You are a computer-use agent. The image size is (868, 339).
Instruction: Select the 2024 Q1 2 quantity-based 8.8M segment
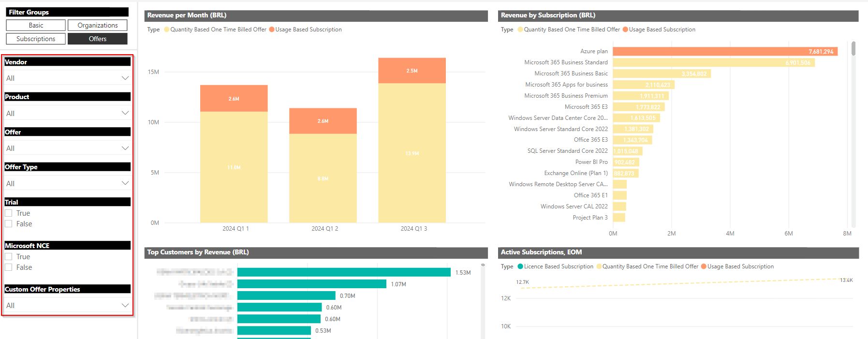pyautogui.click(x=323, y=178)
